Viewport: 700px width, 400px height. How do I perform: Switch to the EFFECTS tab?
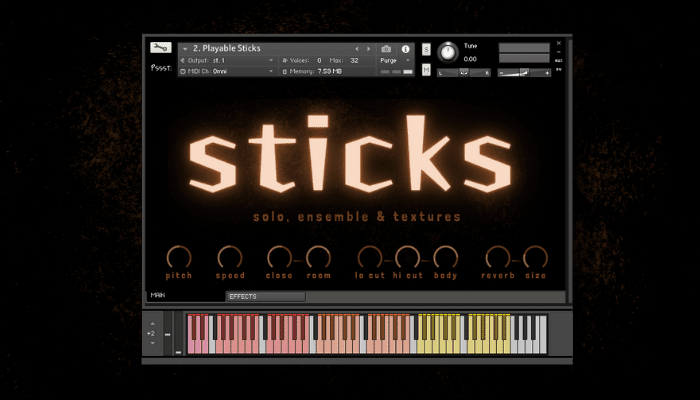265,296
